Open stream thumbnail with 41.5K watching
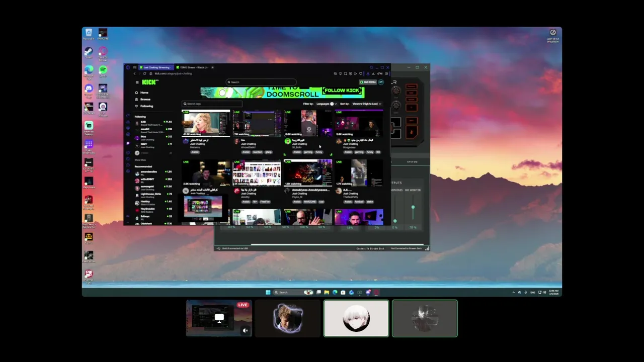This screenshot has height=362, width=644. coord(206,123)
